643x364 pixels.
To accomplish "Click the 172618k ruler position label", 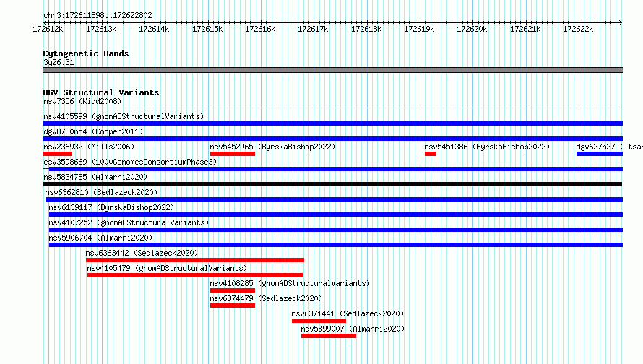I will (x=366, y=29).
